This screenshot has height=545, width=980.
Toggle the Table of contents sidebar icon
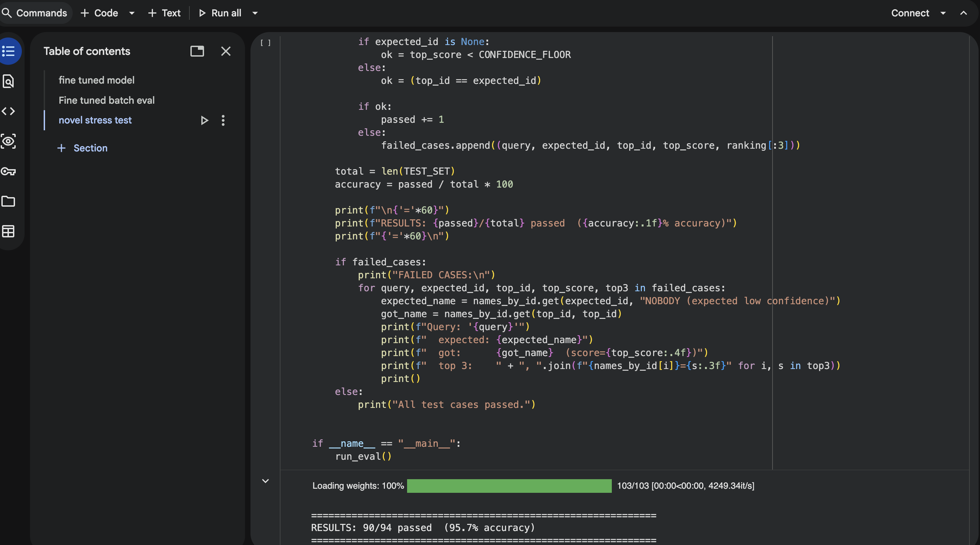coord(9,51)
